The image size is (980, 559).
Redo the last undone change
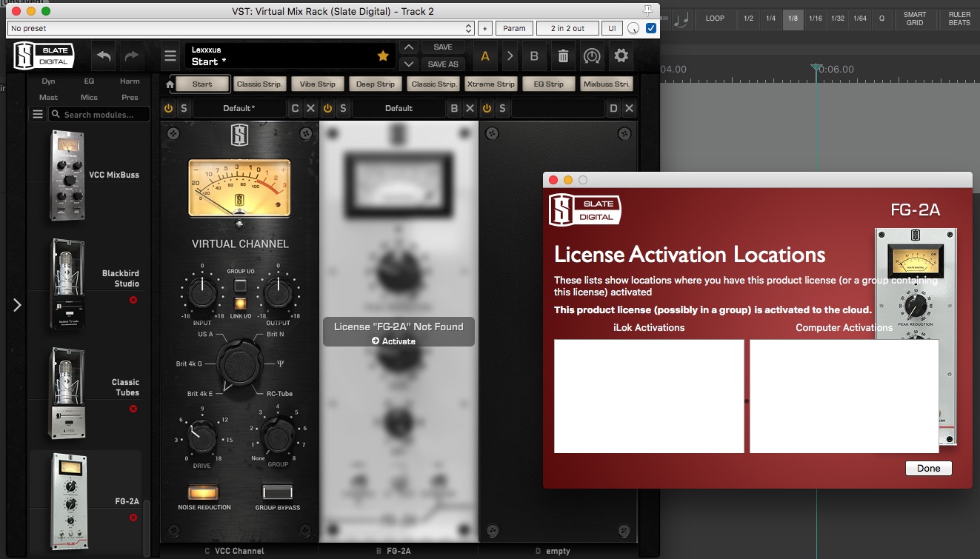click(131, 56)
